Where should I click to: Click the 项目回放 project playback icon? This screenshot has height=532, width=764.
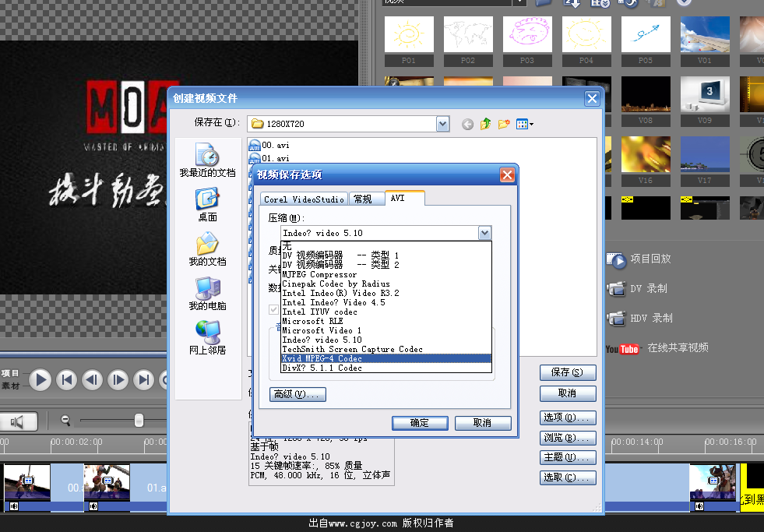[616, 260]
